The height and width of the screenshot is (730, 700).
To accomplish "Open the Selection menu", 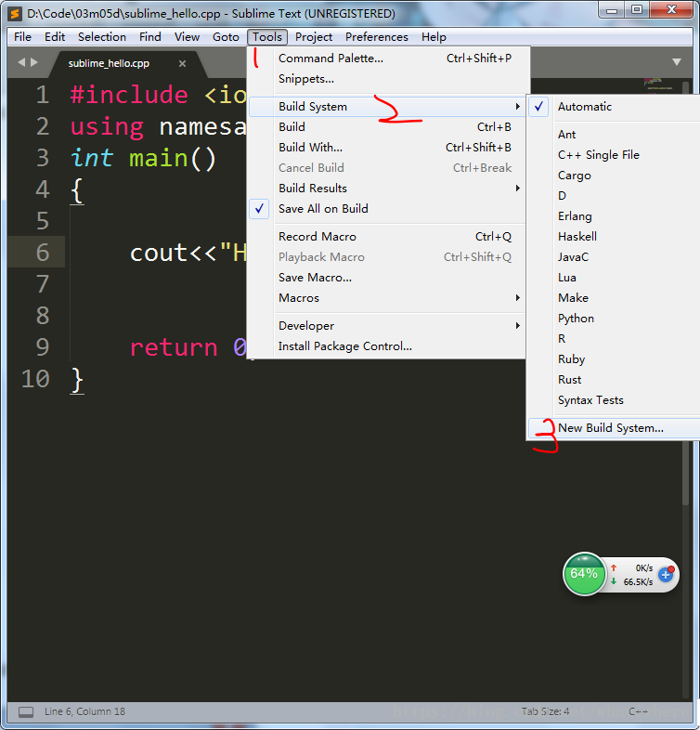I will coord(102,37).
